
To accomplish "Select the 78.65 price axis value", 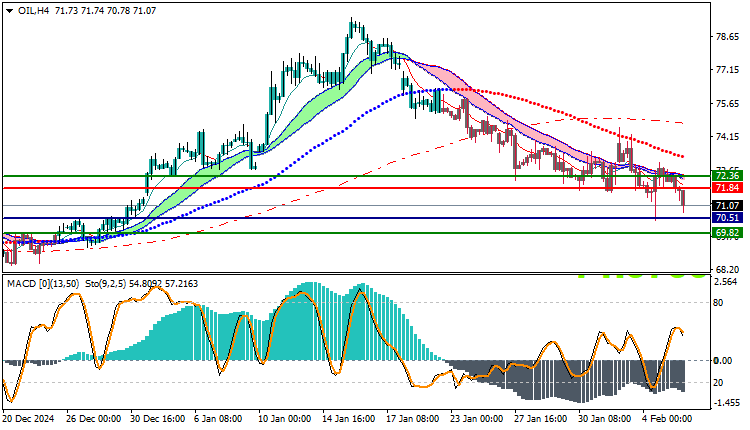I will point(727,37).
